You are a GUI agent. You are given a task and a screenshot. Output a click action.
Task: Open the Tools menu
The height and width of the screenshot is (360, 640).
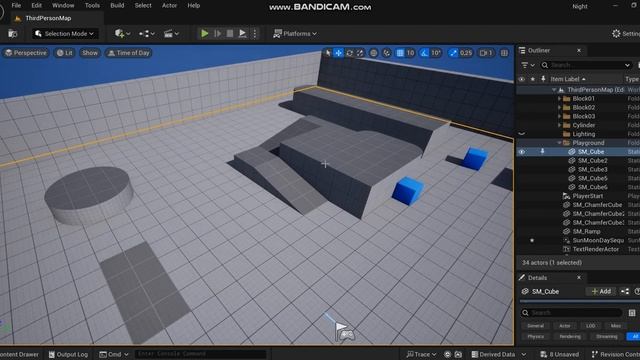point(92,5)
